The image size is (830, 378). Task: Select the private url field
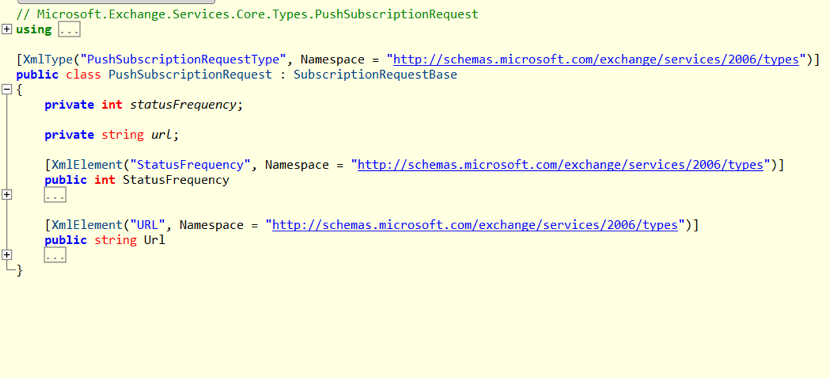161,135
